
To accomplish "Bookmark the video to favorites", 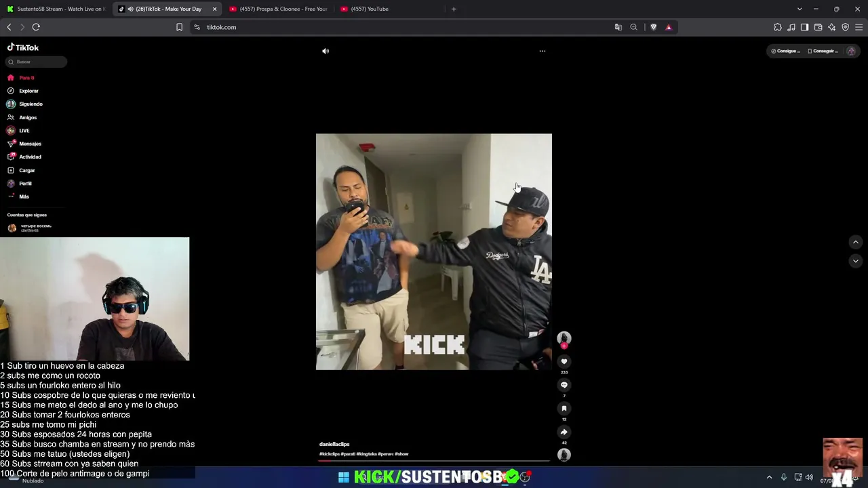I will 564,408.
